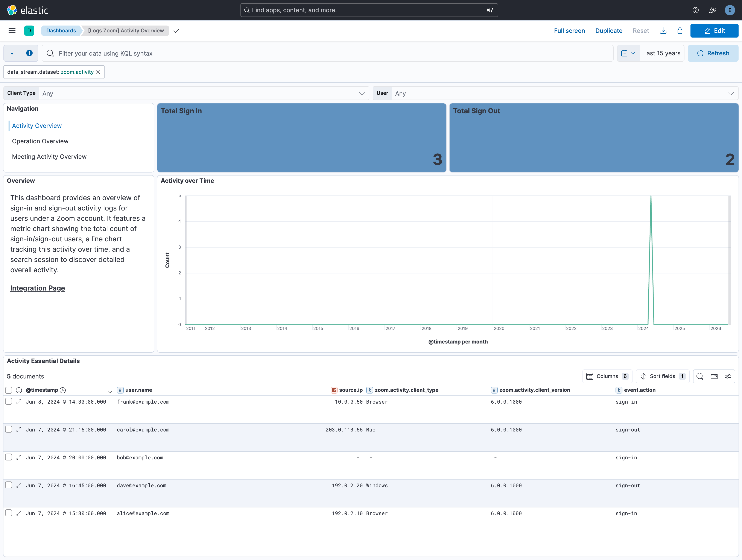
Task: Open the User dropdown
Action: point(564,94)
